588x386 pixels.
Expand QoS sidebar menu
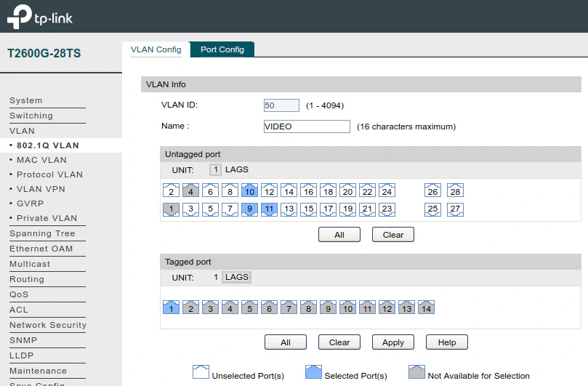click(19, 294)
